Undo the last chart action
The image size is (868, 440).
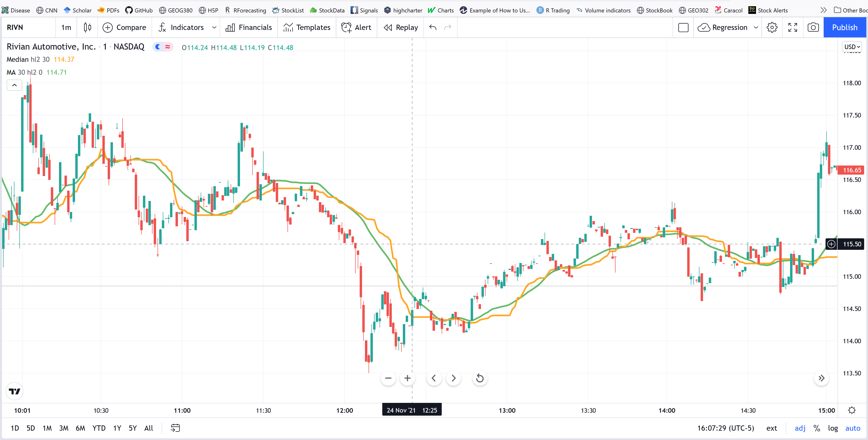[433, 27]
